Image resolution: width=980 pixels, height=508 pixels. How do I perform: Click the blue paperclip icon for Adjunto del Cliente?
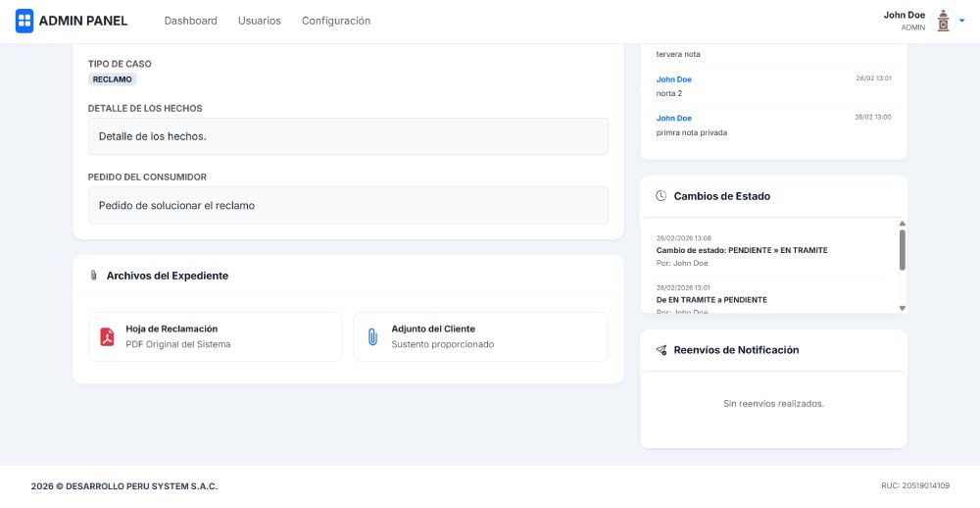(372, 336)
